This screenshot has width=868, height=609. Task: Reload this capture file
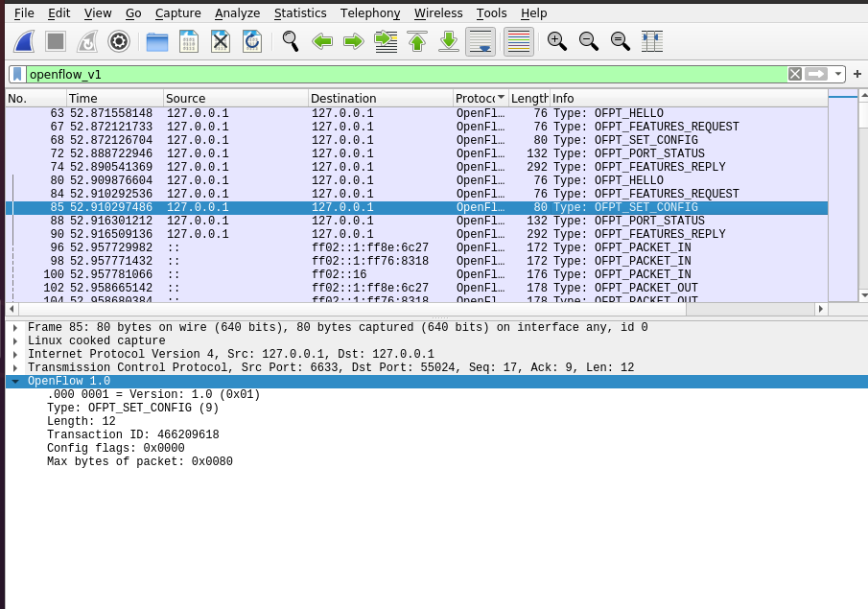coord(252,41)
